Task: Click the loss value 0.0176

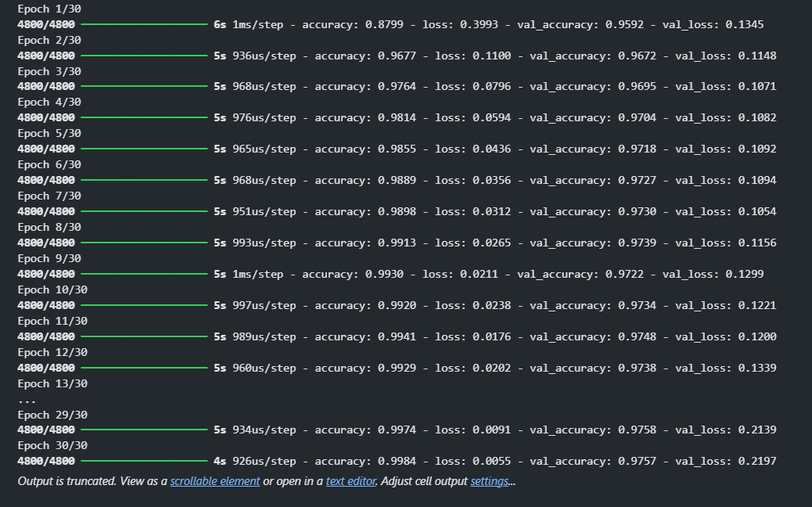Action: pos(491,336)
